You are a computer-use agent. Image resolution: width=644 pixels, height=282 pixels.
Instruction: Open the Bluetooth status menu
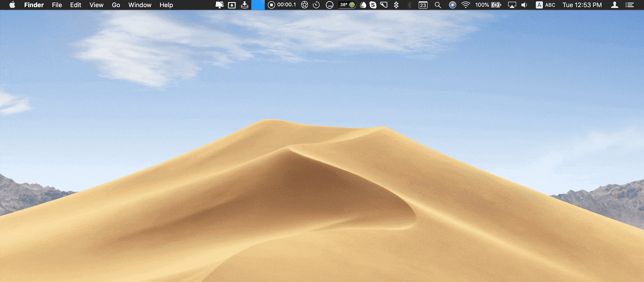[409, 5]
